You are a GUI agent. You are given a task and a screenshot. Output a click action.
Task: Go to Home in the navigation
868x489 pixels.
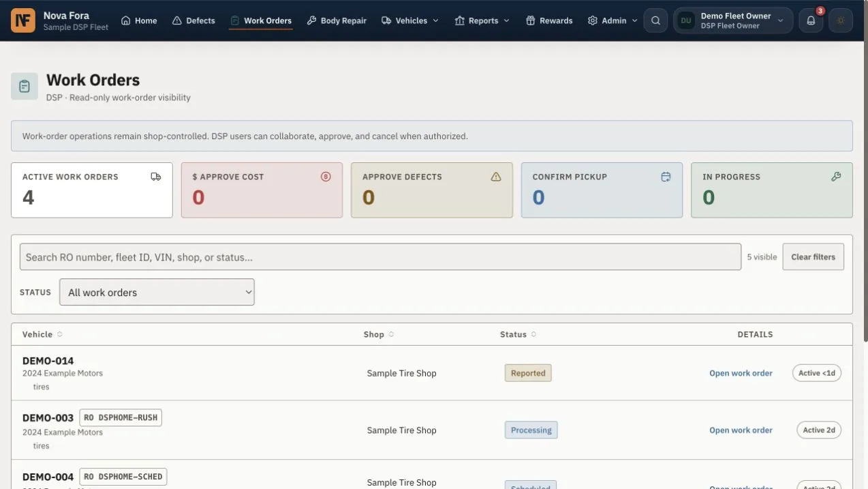click(139, 20)
